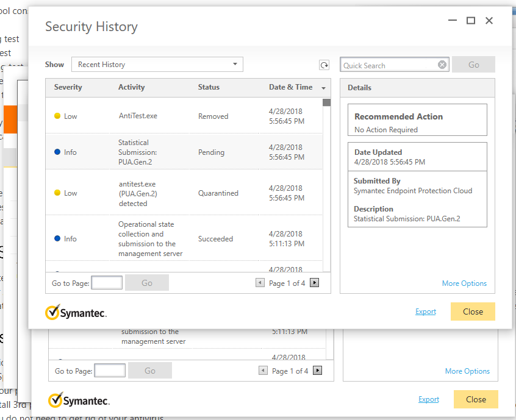Go to previous page in front Security History dialog
The height and width of the screenshot is (420, 516).
(260, 283)
